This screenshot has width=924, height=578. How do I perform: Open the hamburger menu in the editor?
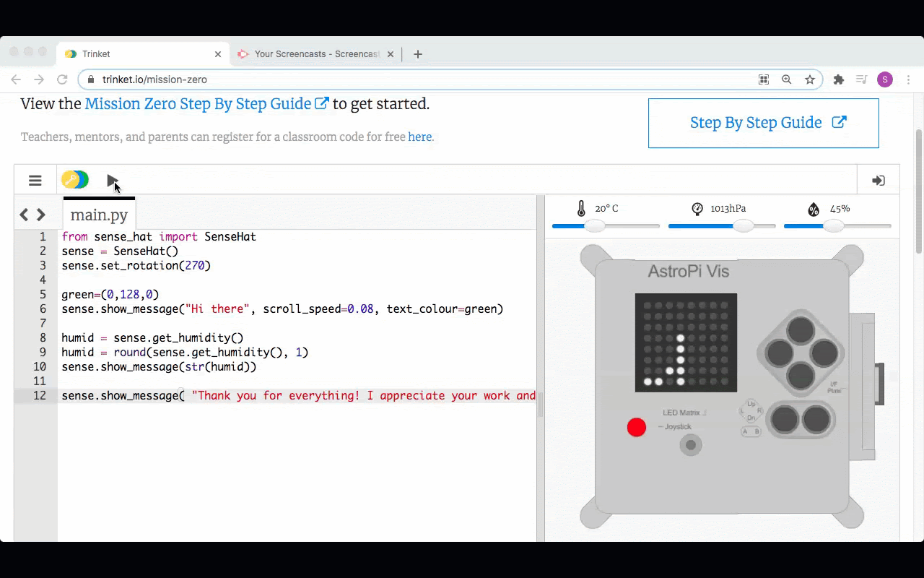(35, 181)
